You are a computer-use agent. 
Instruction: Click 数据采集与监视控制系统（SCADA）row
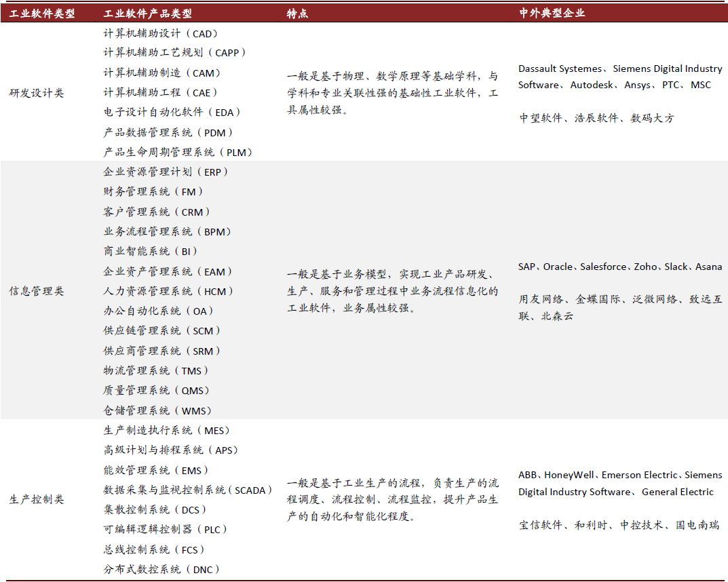187,490
